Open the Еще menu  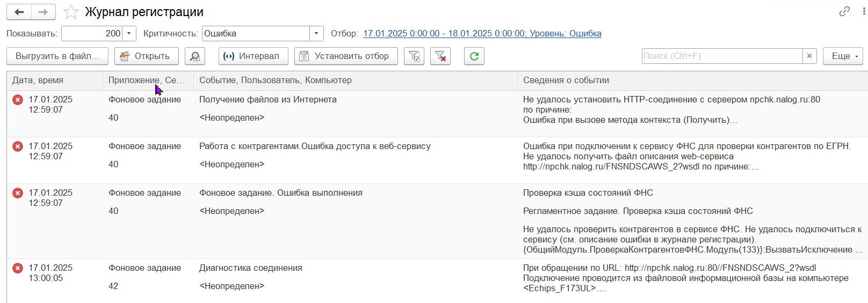pos(843,56)
